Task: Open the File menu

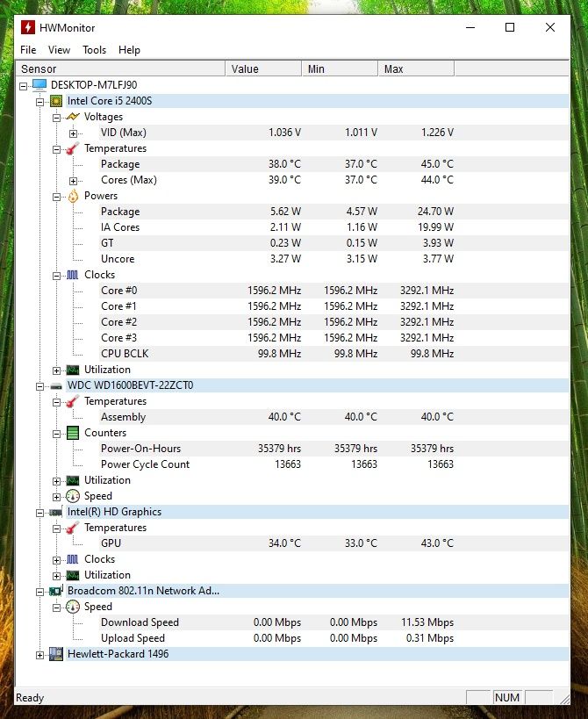Action: (28, 50)
